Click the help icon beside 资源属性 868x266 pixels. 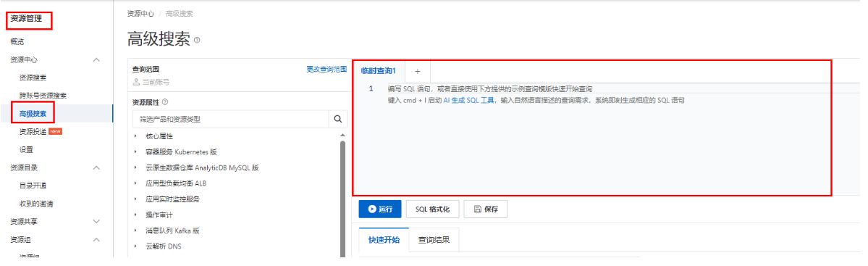point(165,102)
